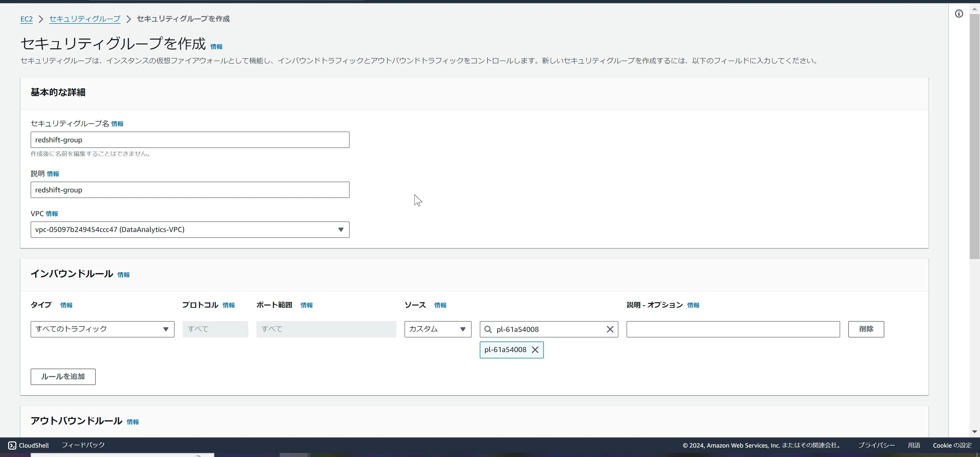The image size is (980, 457).
Task: Click the scrollbar up arrow
Action: (x=974, y=9)
